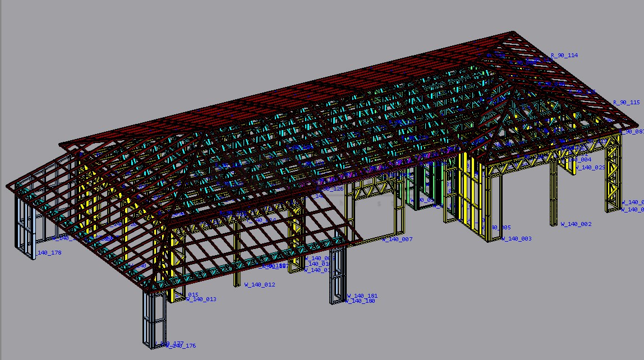Viewport: 644px width, 360px height.
Task: Select the W_140_013 panel label
Action: pos(201,299)
